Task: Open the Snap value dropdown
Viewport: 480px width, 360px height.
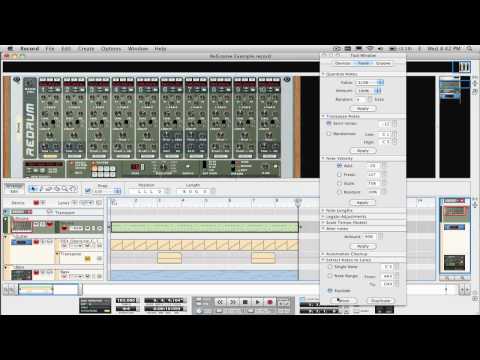Action: point(107,191)
